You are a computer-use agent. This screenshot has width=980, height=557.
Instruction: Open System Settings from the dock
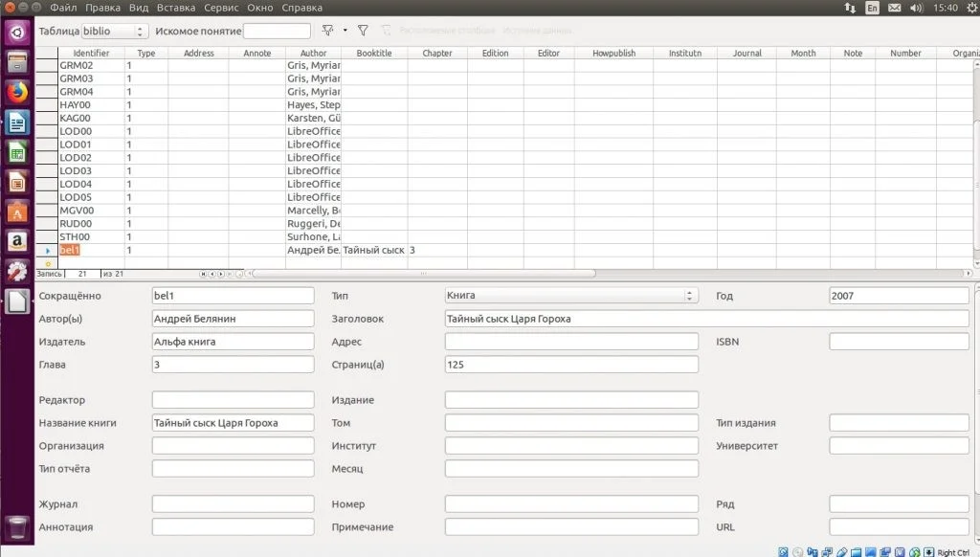pyautogui.click(x=16, y=271)
